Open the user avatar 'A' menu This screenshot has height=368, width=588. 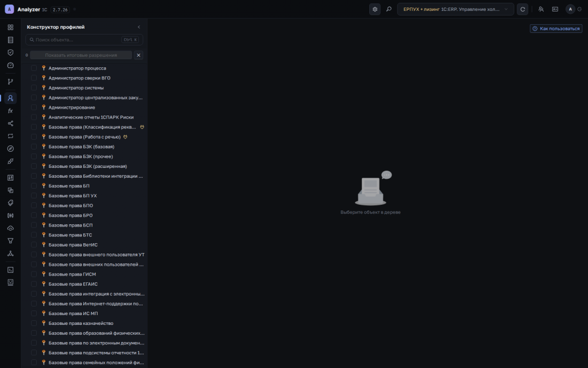click(x=570, y=9)
